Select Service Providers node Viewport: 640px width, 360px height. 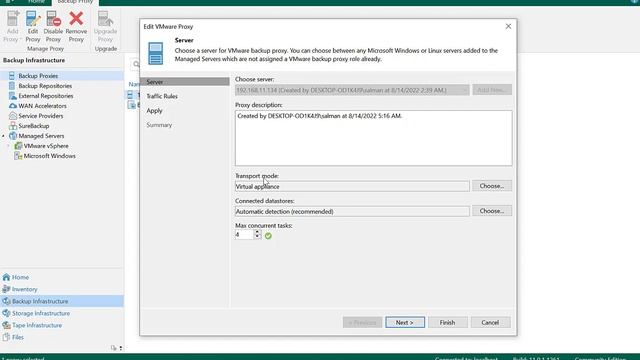click(41, 116)
